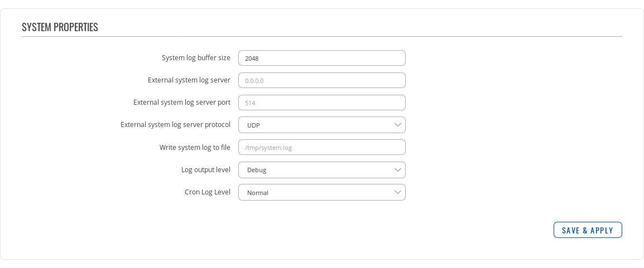The image size is (644, 268).
Task: Click the "External system log server protocol" label
Action: (175, 125)
